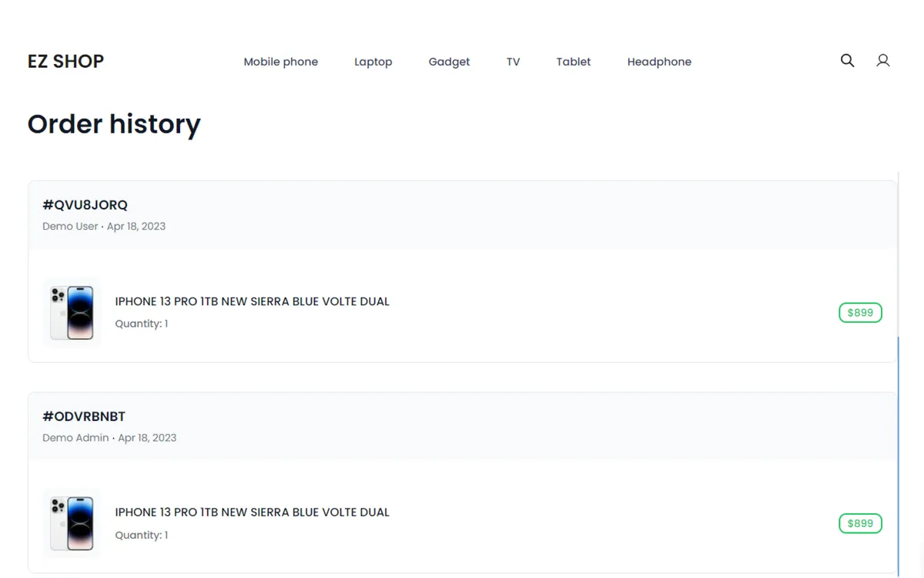Open the Headphone category

(659, 62)
